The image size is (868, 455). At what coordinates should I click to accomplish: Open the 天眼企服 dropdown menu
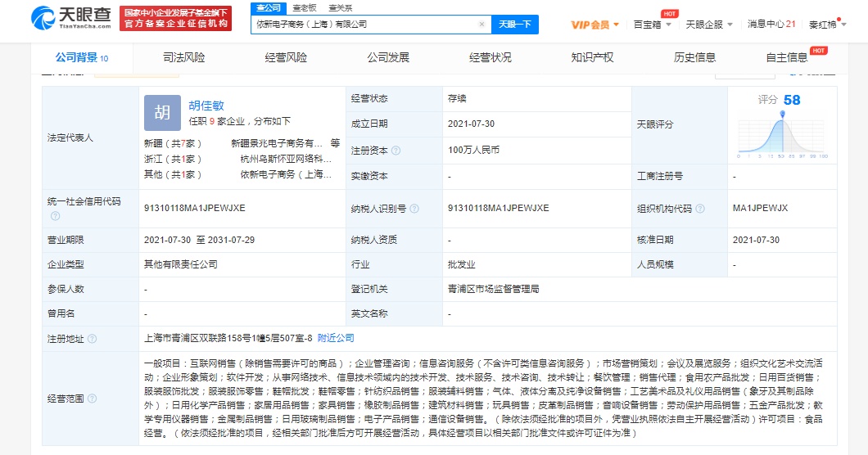click(x=709, y=25)
